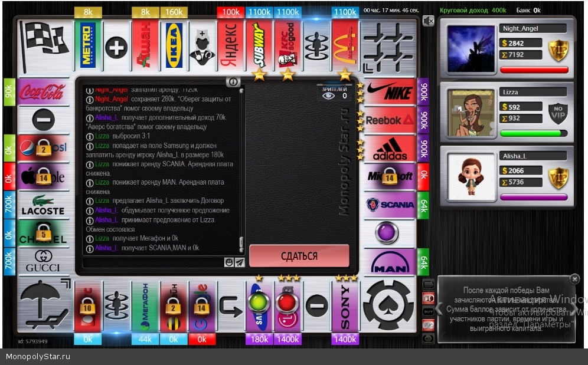The height and width of the screenshot is (365, 588).
Task: Open Lizza's avatar picture
Action: 471,113
